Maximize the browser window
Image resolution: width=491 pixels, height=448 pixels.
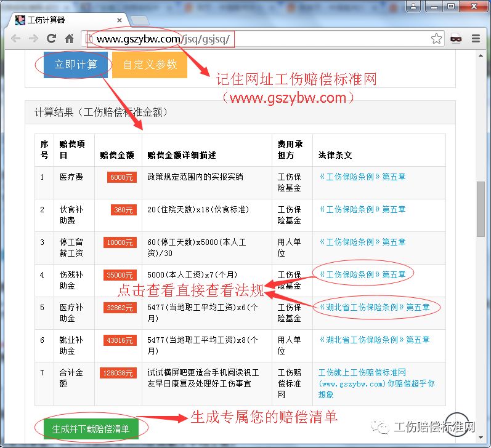point(451,6)
